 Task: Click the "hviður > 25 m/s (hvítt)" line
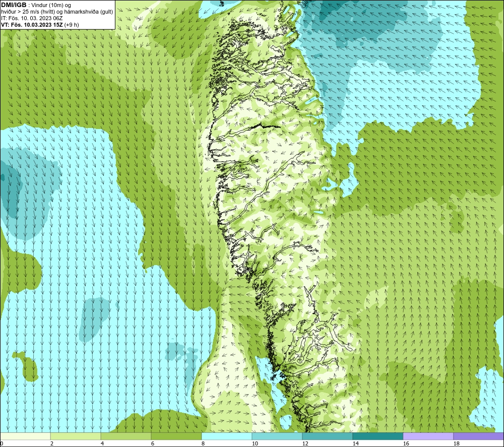pos(29,12)
